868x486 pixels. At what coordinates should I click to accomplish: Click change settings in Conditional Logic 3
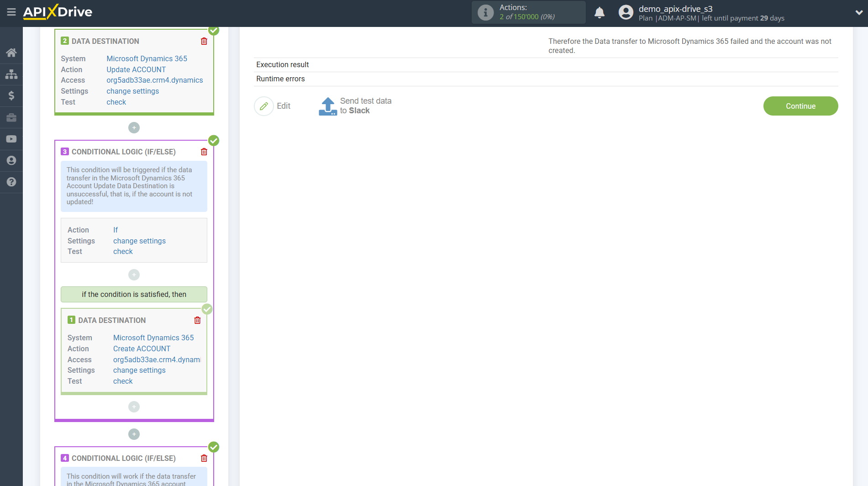coord(139,241)
